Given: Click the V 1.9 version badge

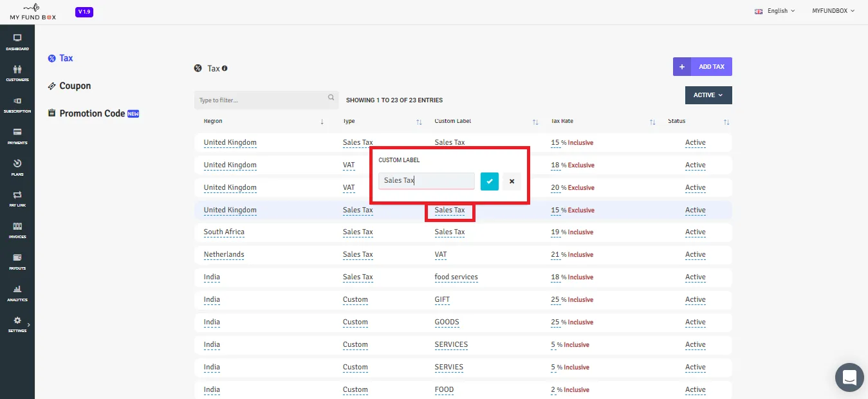Looking at the screenshot, I should pyautogui.click(x=84, y=12).
